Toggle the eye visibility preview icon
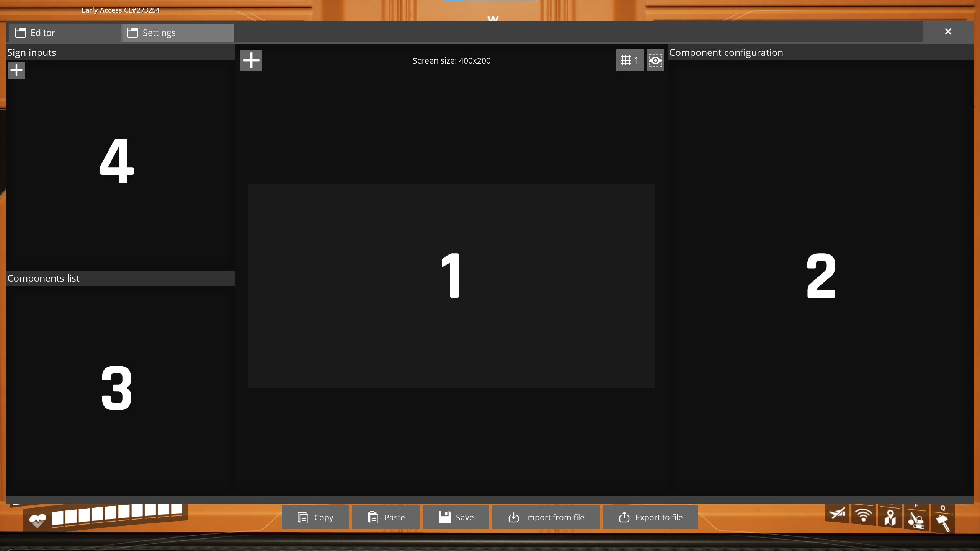980x551 pixels. tap(655, 60)
